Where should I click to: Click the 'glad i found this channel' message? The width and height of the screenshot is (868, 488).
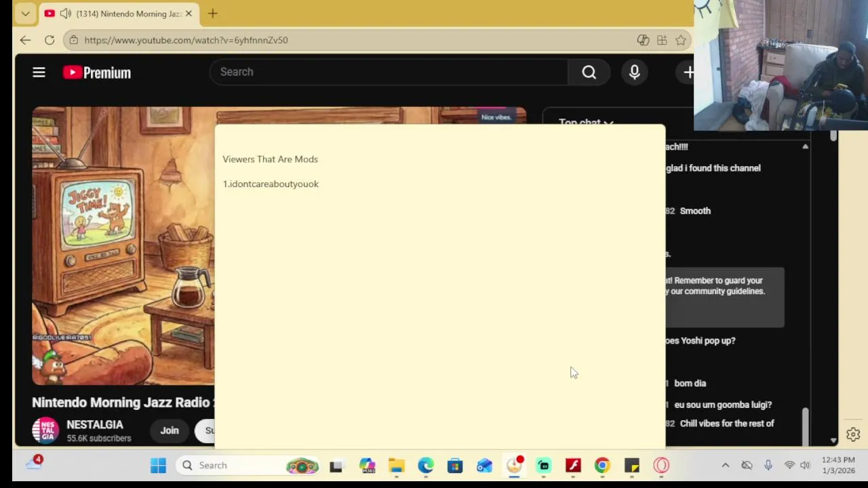click(x=713, y=168)
